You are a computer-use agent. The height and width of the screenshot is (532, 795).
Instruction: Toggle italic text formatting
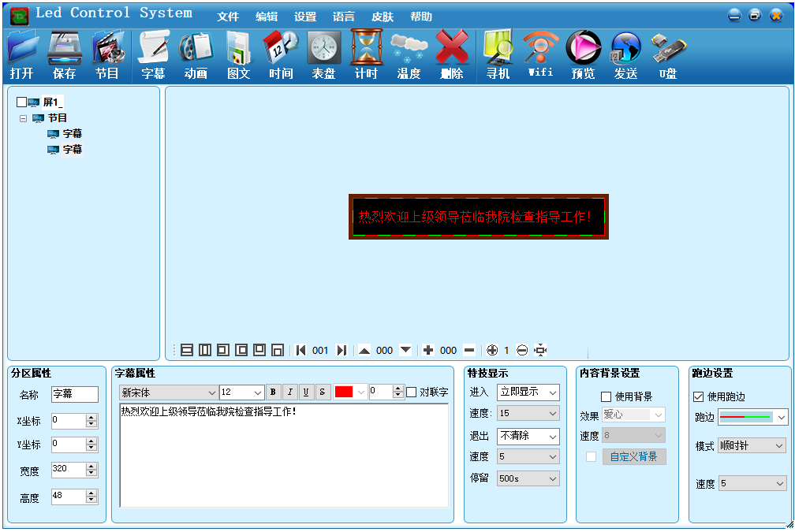pos(289,392)
